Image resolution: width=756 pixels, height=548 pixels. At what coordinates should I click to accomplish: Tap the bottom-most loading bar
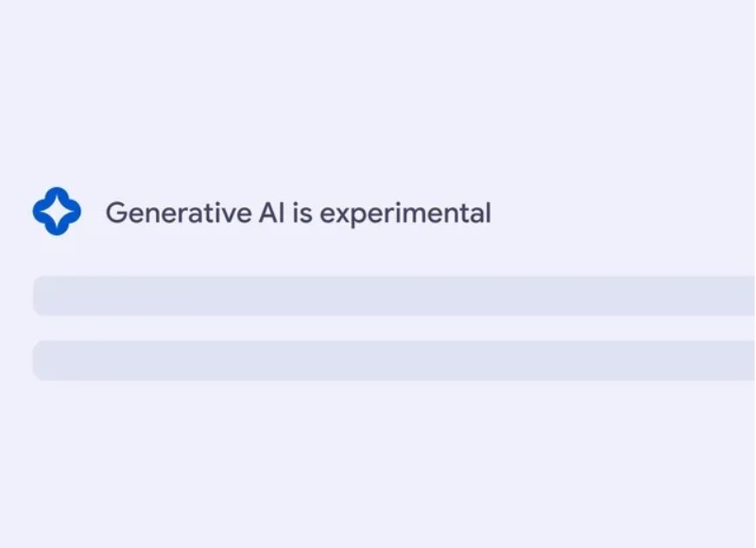click(394, 361)
